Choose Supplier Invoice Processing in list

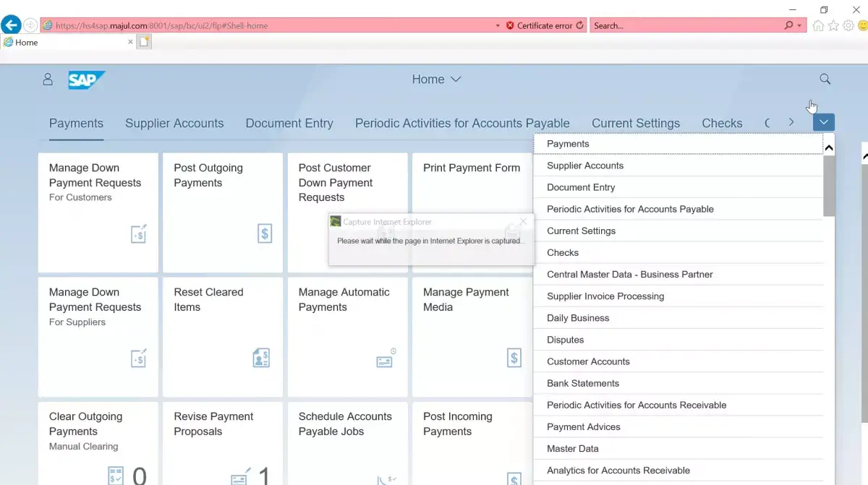(678, 296)
